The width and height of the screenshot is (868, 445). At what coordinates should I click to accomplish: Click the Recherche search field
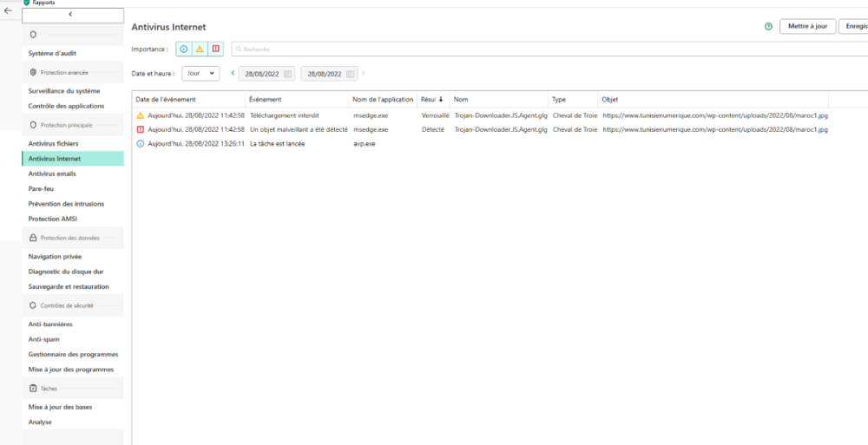549,49
